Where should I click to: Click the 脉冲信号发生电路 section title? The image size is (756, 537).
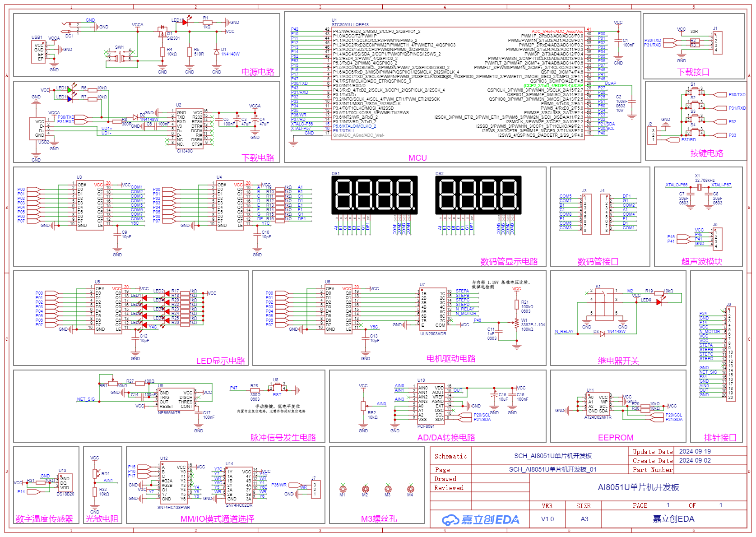pos(283,437)
